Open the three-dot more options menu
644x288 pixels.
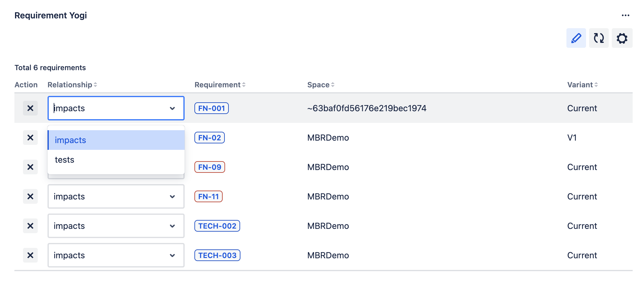625,15
